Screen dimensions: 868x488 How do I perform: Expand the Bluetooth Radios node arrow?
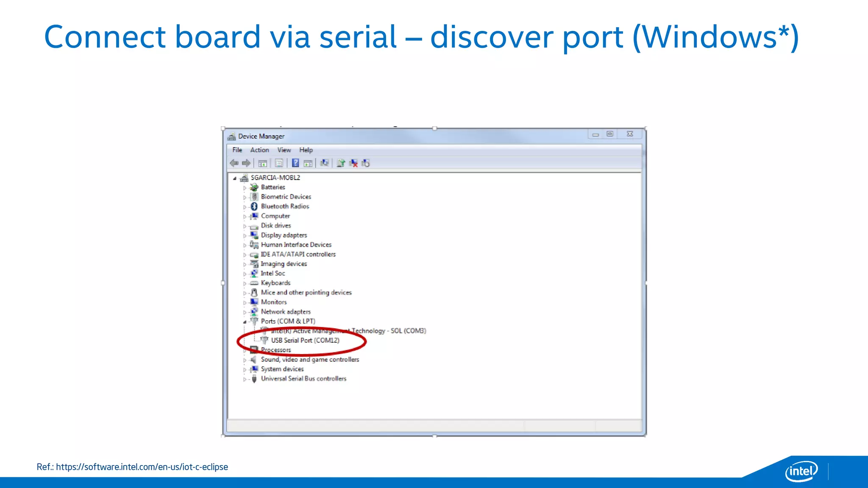coord(245,207)
